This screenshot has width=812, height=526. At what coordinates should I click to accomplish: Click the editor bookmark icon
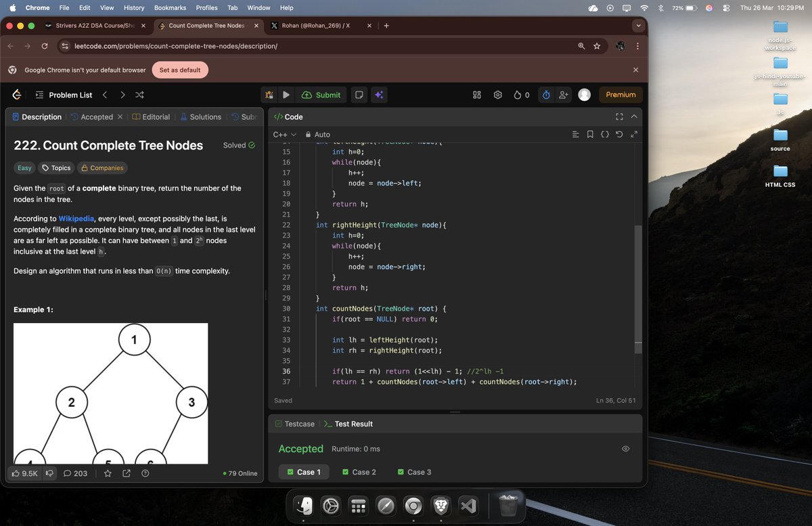pos(590,134)
